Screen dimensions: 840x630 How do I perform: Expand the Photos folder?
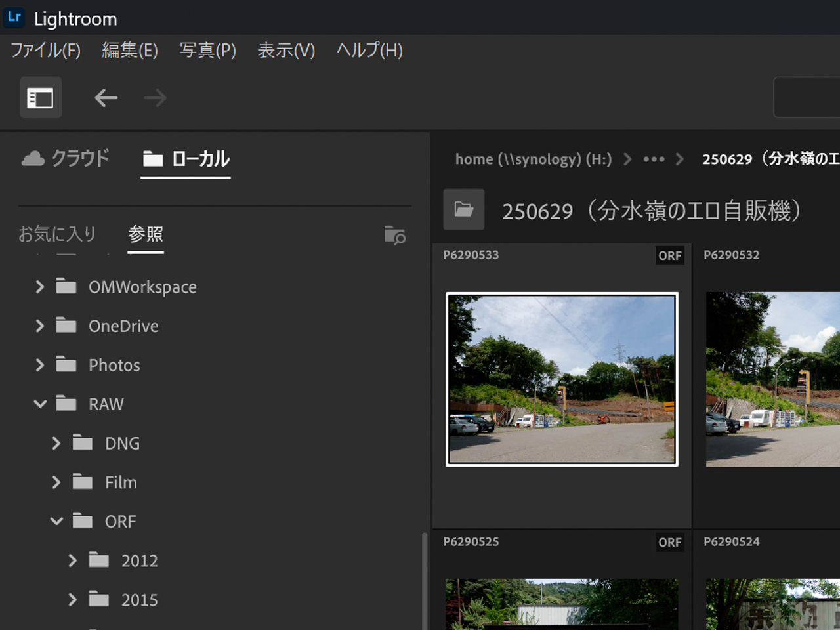pos(40,365)
